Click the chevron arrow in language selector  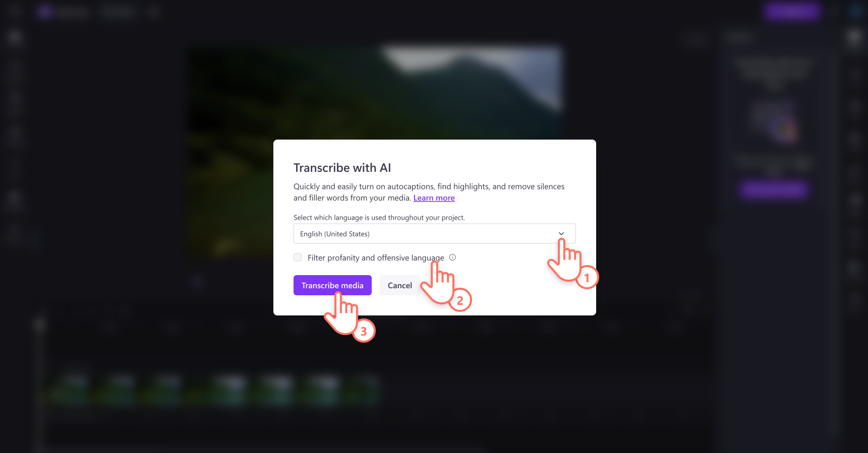561,234
